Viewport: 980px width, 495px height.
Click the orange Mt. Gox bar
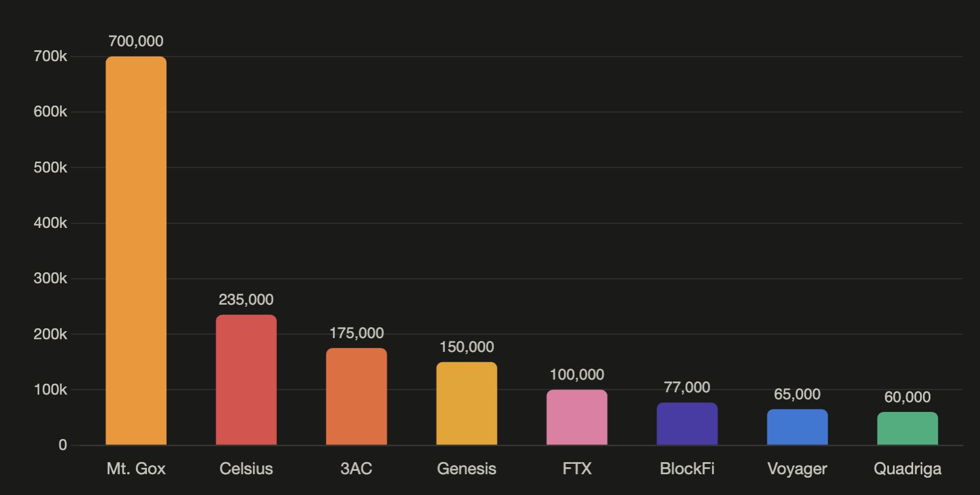(x=136, y=250)
